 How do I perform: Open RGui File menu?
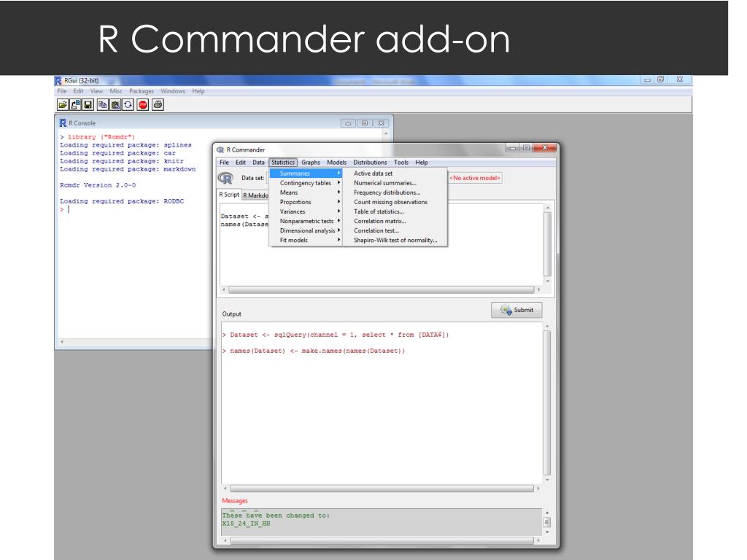click(62, 91)
